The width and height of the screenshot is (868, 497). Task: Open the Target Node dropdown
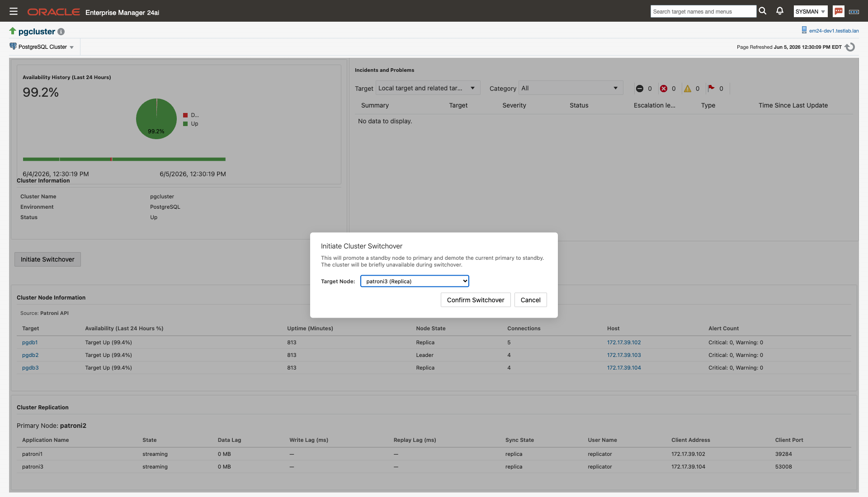pyautogui.click(x=415, y=281)
